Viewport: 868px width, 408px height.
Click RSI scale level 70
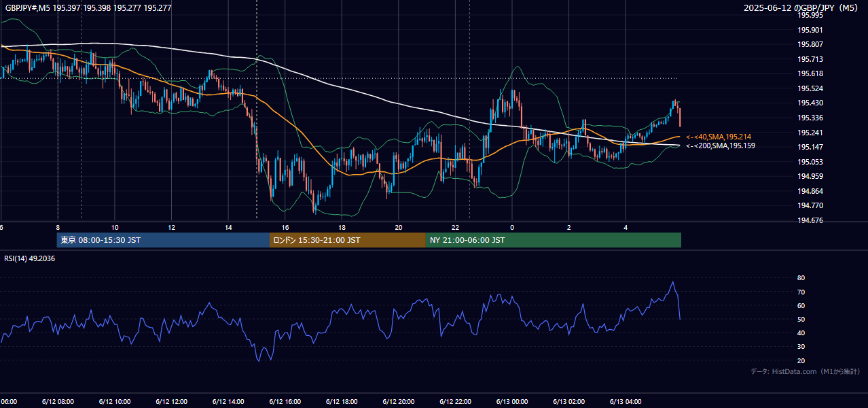tap(801, 292)
